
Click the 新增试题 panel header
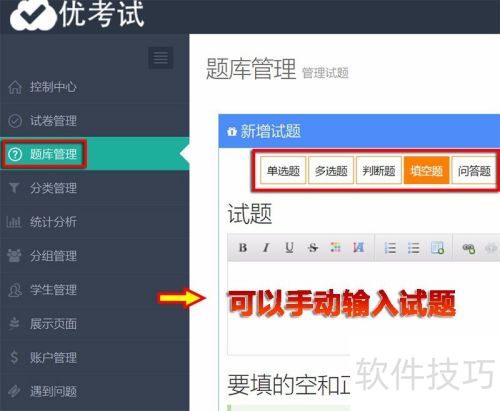359,131
